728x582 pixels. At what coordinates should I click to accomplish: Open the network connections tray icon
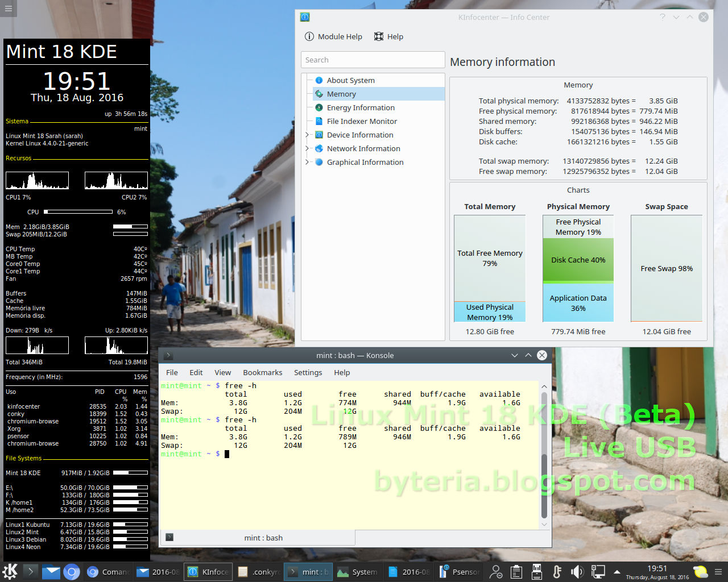point(598,572)
